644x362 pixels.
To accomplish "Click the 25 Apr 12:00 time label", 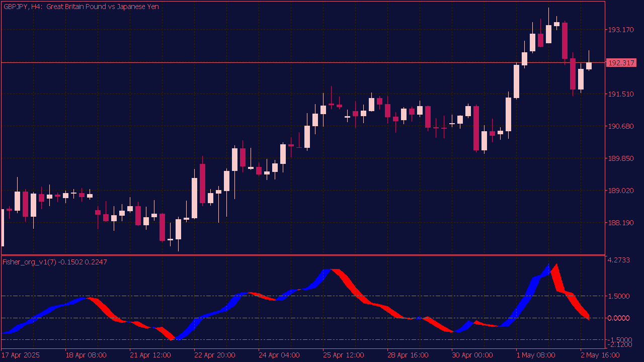I will click(344, 355).
